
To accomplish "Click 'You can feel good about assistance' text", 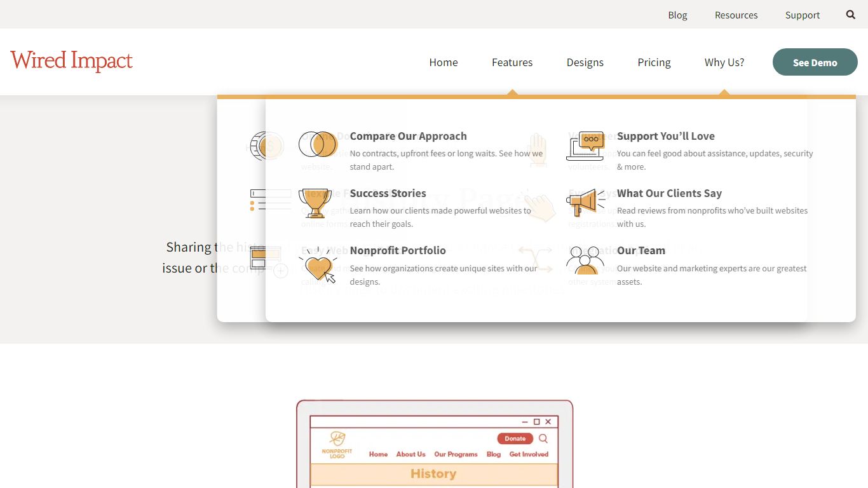I will point(715,160).
